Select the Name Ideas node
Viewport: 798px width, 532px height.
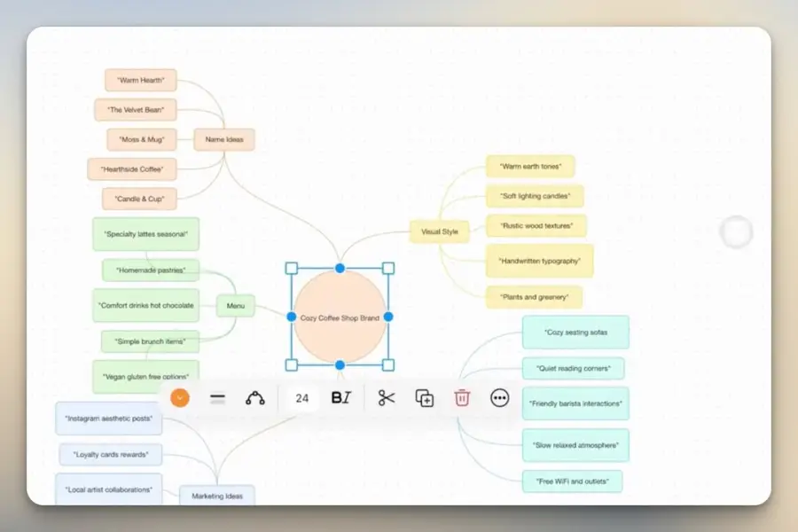point(224,139)
